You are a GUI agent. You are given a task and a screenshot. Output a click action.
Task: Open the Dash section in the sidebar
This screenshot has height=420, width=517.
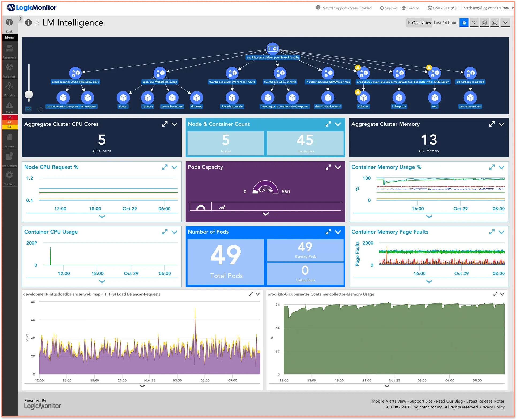[x=9, y=25]
